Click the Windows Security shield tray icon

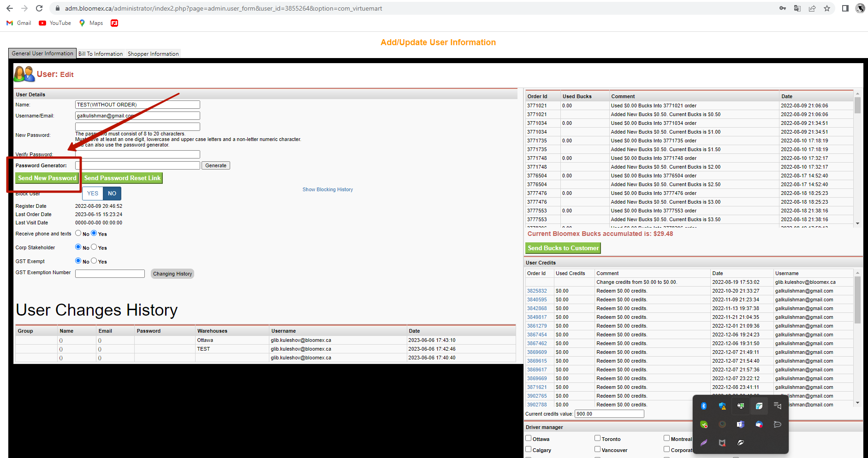click(x=722, y=406)
